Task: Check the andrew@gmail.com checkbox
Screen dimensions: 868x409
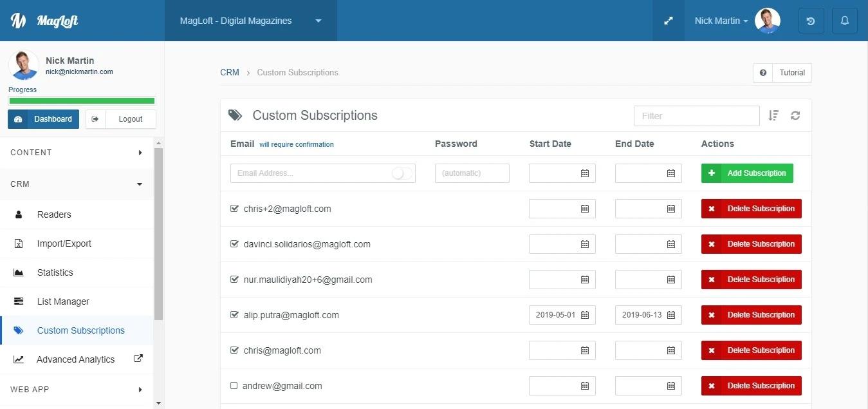Action: 234,386
